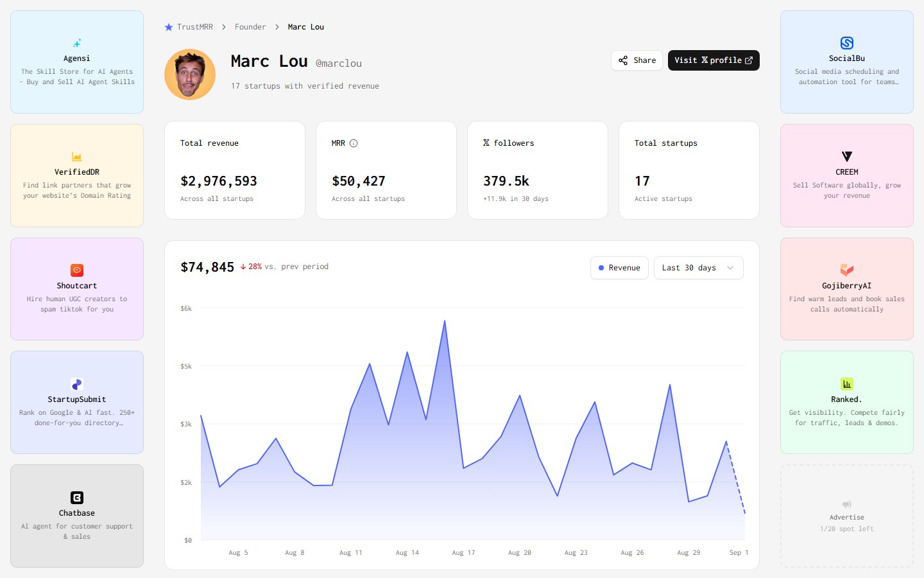Viewport: 924px width, 578px height.
Task: Open the Agensi ad title link
Action: (x=77, y=58)
